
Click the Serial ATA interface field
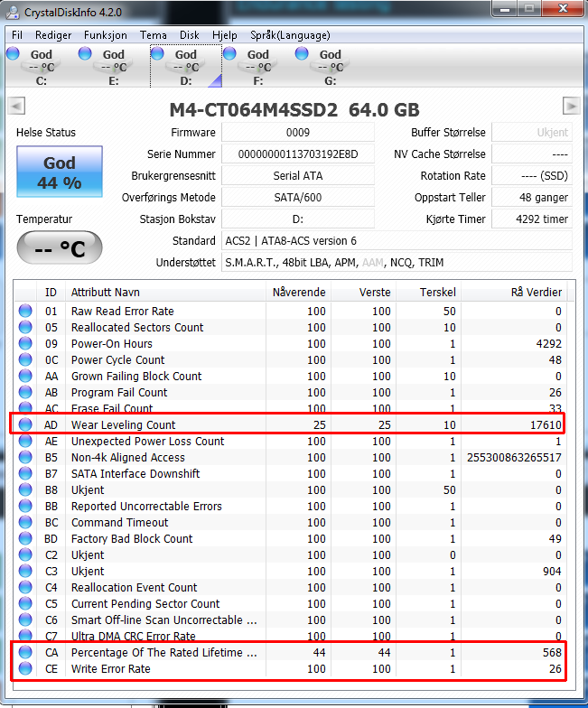298,175
